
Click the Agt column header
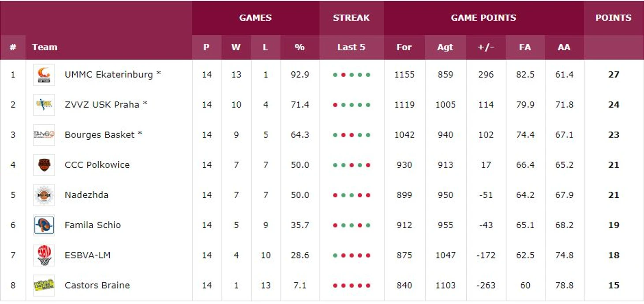click(x=445, y=47)
